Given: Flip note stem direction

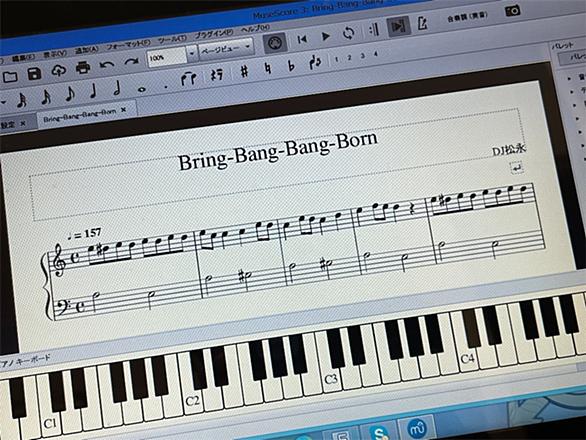Looking at the screenshot, I should (315, 63).
